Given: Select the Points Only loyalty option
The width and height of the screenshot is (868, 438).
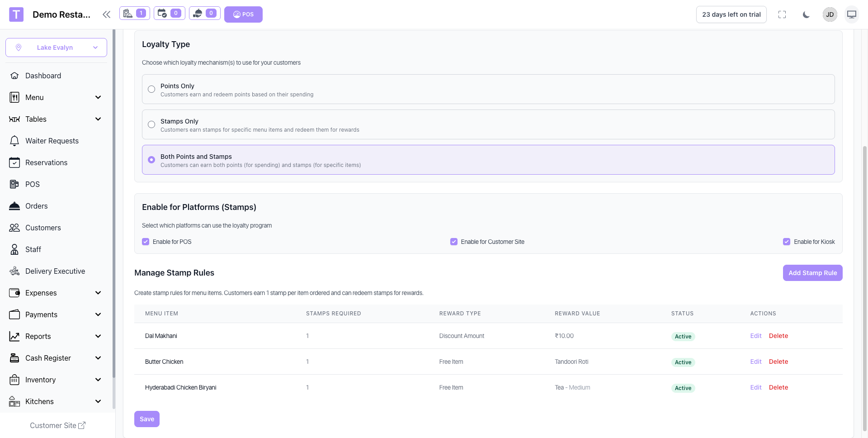Looking at the screenshot, I should click(x=151, y=89).
